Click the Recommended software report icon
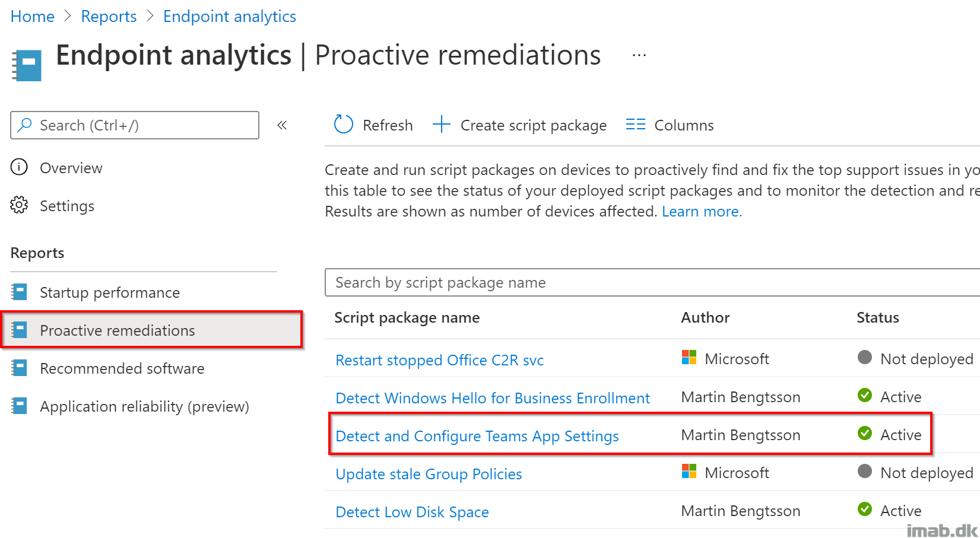Viewport: 980px width, 538px height. pos(20,368)
